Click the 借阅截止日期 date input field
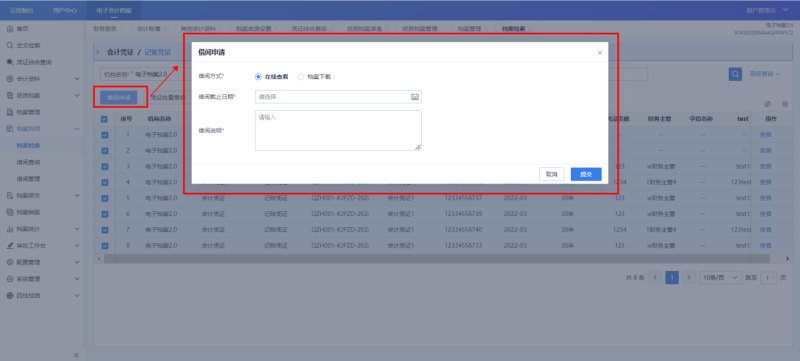Screen dimensions: 800x361 pyautogui.click(x=338, y=97)
